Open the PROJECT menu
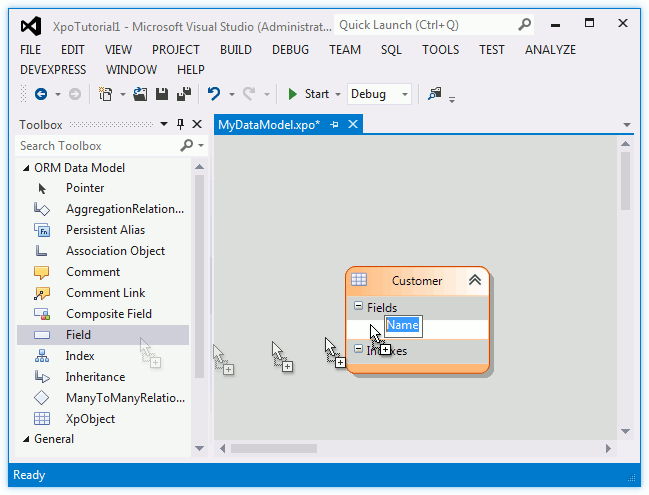Viewport: 649px width, 495px height. 176,50
